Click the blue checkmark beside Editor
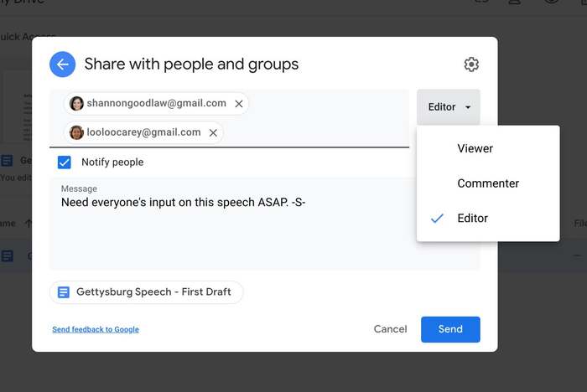Viewport: 587px width, 392px height. 437,218
